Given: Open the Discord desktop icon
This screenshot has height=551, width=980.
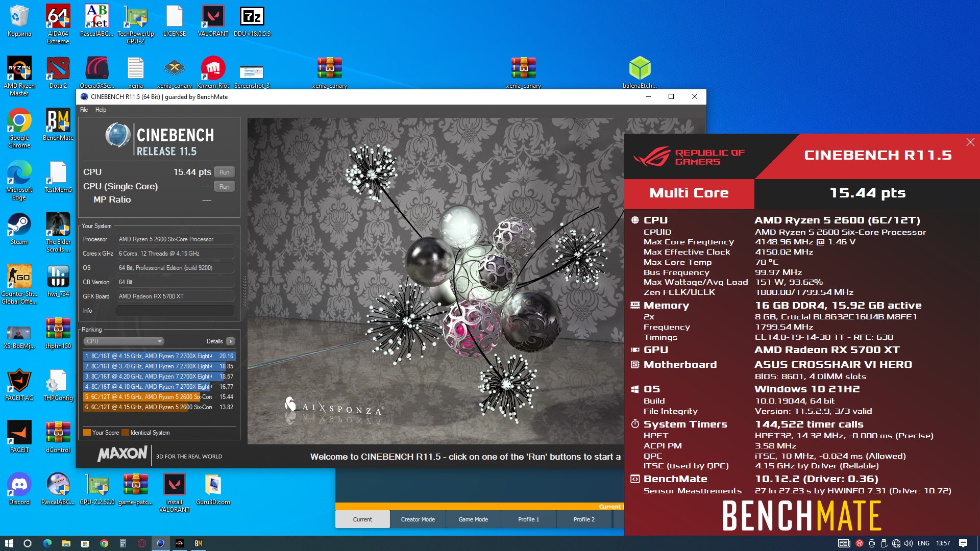Looking at the screenshot, I should point(19,489).
